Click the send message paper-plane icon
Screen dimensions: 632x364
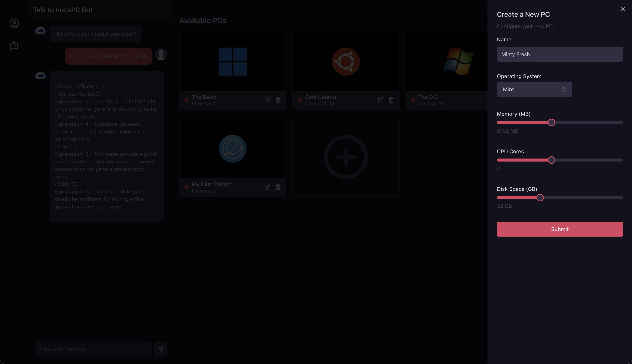click(160, 349)
